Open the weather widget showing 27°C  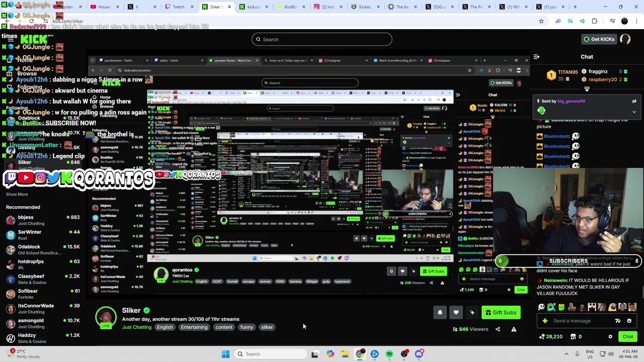coord(23,354)
